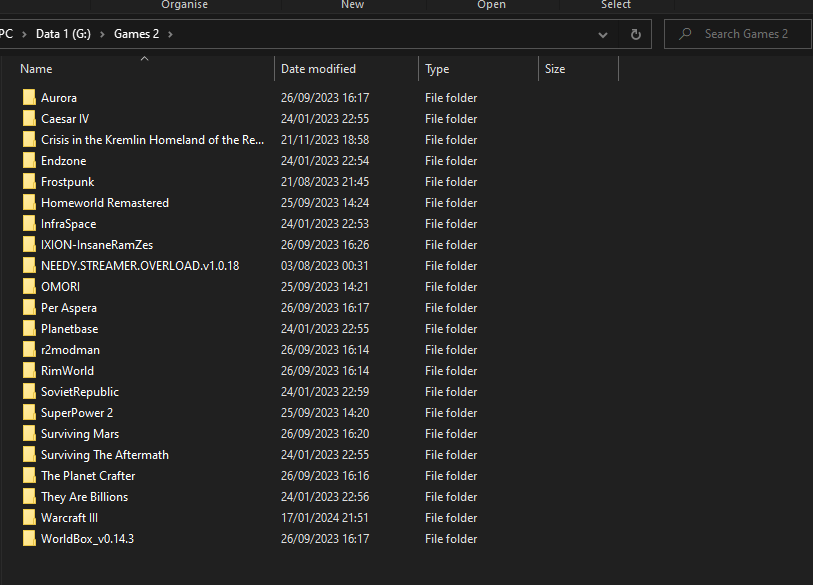
Task: Click the Games 2 breadcrumb segment
Action: pyautogui.click(x=136, y=34)
